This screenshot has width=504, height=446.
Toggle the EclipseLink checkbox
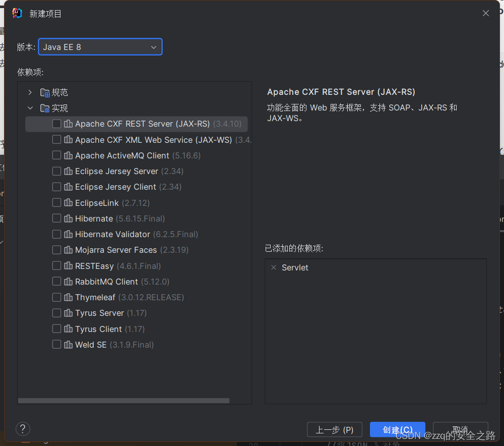pyautogui.click(x=56, y=203)
